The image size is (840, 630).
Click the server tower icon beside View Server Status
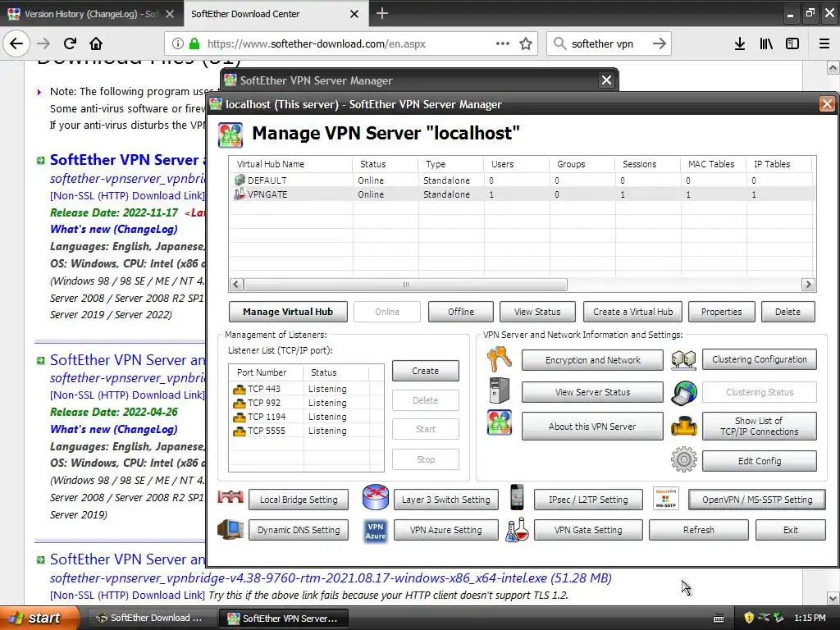click(499, 391)
